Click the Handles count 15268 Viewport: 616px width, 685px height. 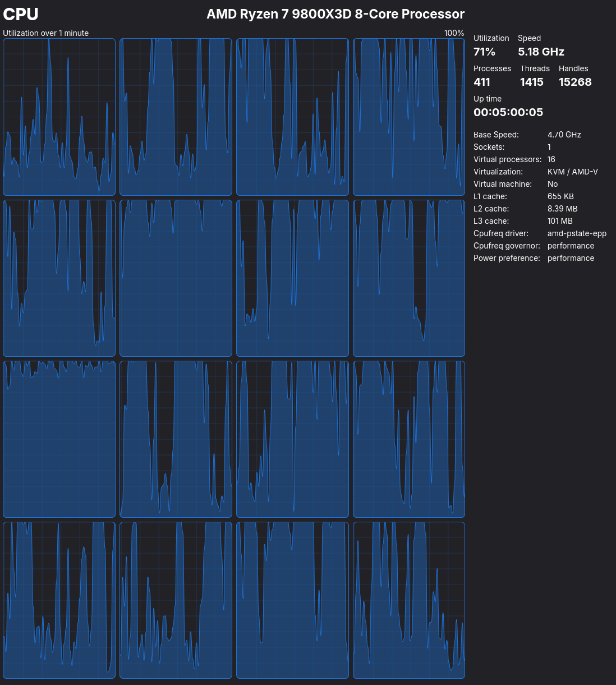coord(575,82)
